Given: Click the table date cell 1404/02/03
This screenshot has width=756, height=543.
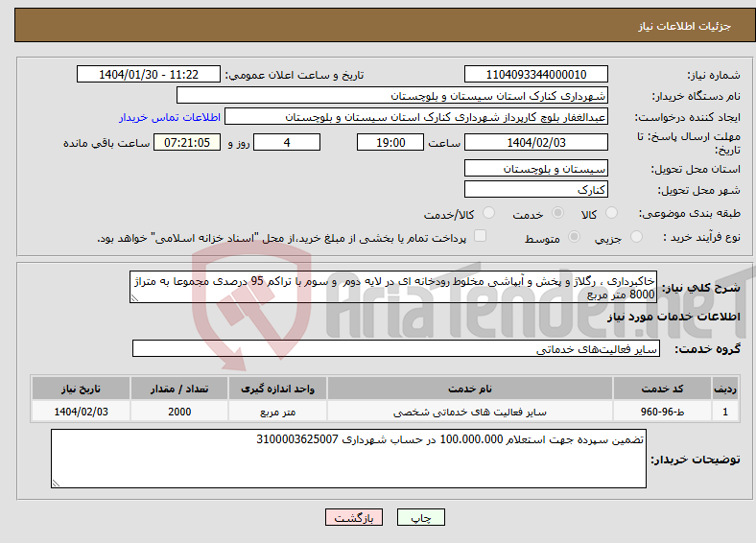Looking at the screenshot, I should [x=81, y=412].
